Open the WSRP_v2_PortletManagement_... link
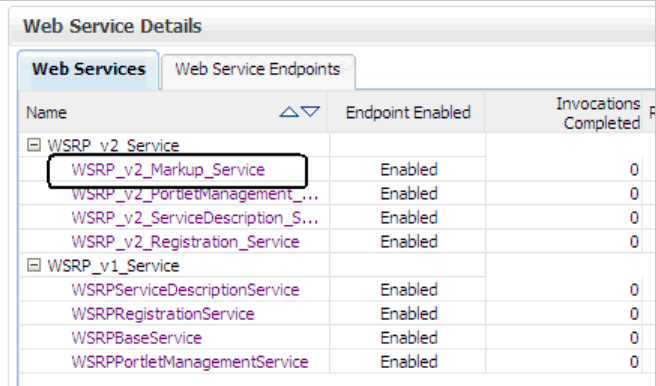 pos(195,194)
